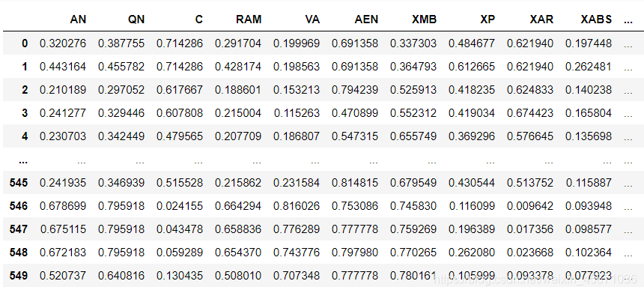
Task: Click cell value 0.612665
Action: (x=472, y=67)
